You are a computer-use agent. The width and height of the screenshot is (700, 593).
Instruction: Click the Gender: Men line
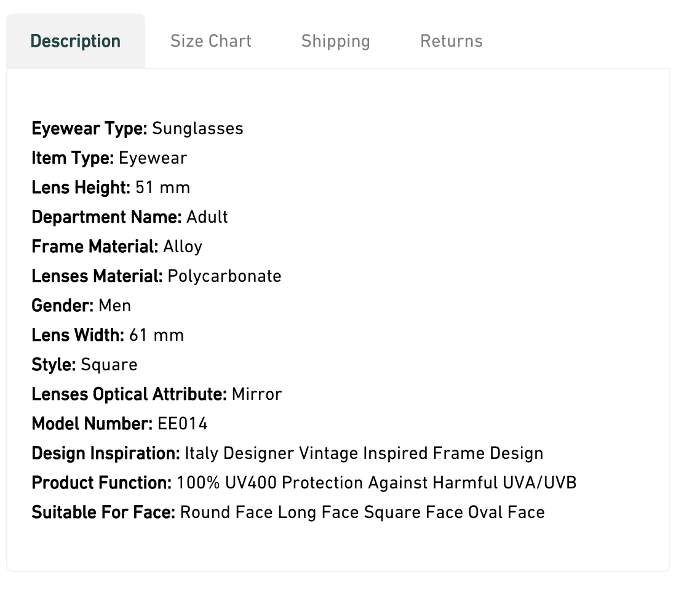point(81,306)
